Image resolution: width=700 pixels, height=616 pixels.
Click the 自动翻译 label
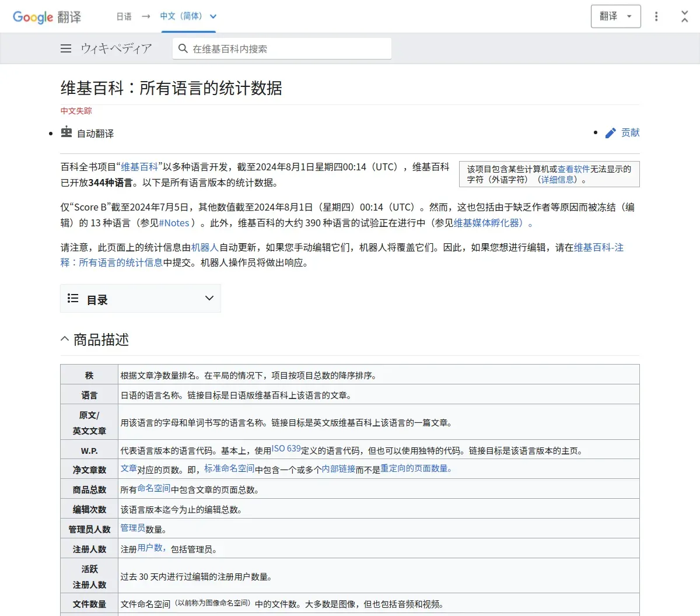point(96,134)
